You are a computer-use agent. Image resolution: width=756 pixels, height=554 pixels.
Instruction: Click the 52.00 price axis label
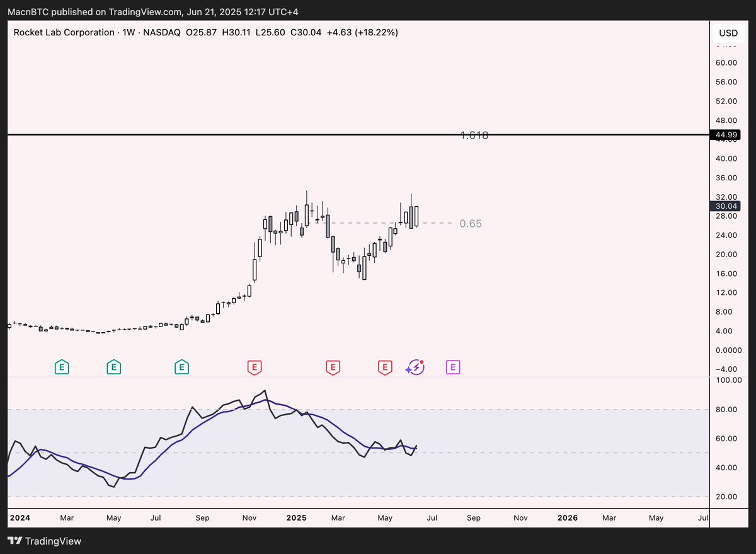point(726,101)
